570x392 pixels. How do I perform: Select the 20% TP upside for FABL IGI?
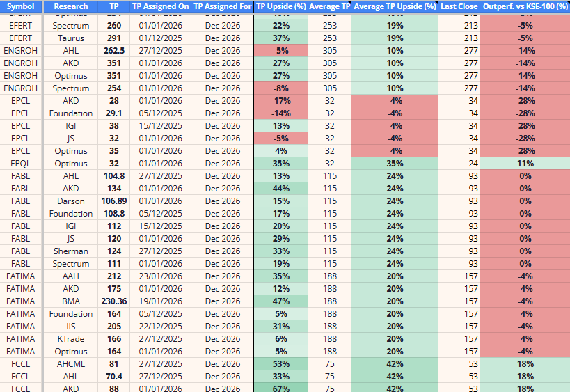point(281,226)
